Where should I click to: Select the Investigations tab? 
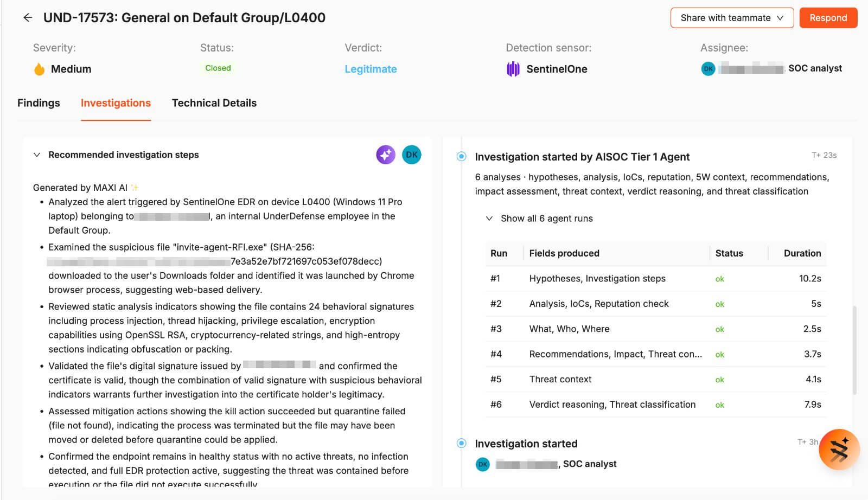tap(116, 103)
